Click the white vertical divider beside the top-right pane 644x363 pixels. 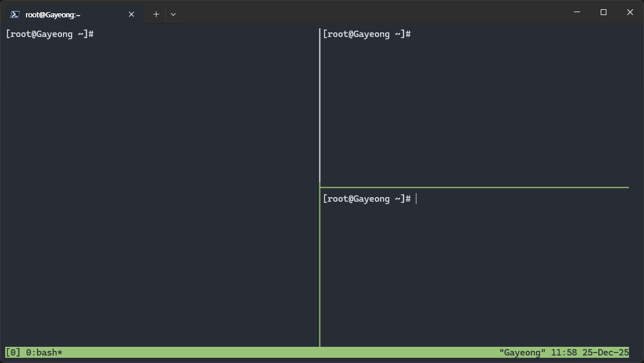click(x=319, y=104)
